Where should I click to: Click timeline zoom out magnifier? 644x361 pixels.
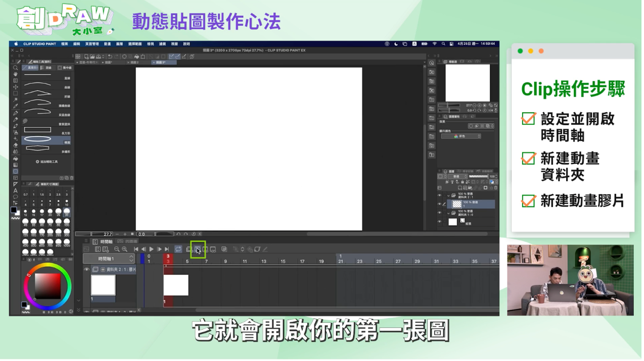point(117,249)
